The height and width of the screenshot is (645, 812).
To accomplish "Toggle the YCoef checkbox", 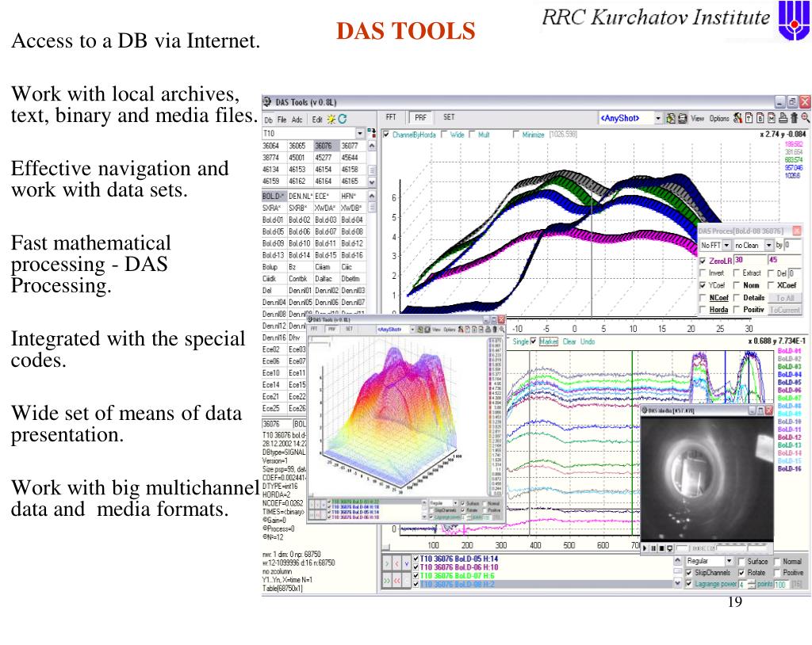I will click(x=703, y=285).
